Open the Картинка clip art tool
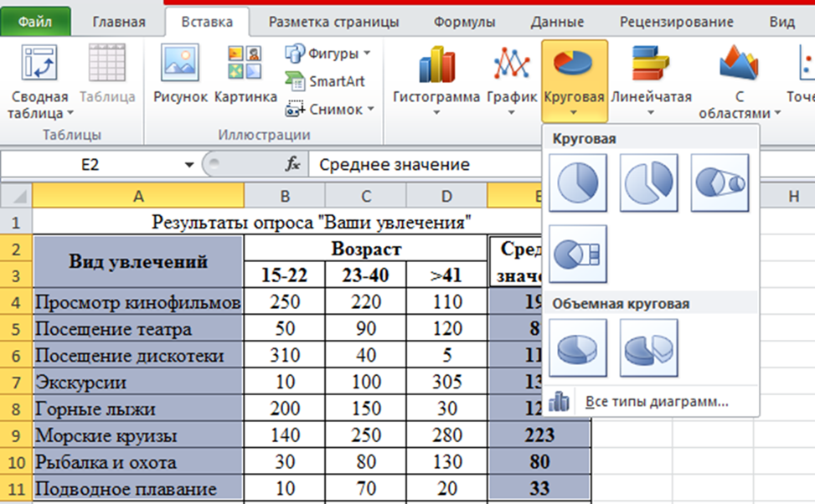The image size is (815, 504). pos(245,75)
